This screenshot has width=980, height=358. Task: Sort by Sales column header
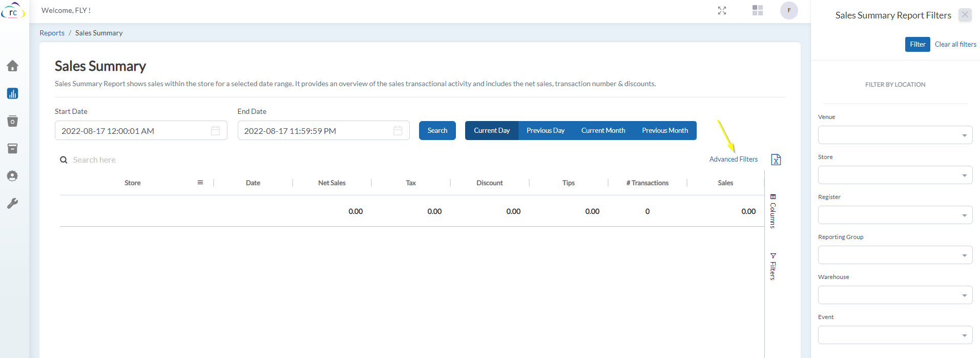(x=725, y=183)
